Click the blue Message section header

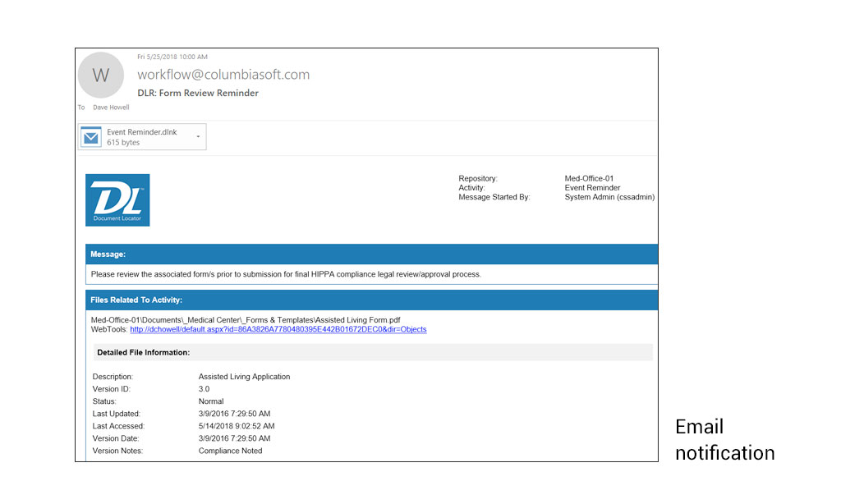click(x=371, y=254)
